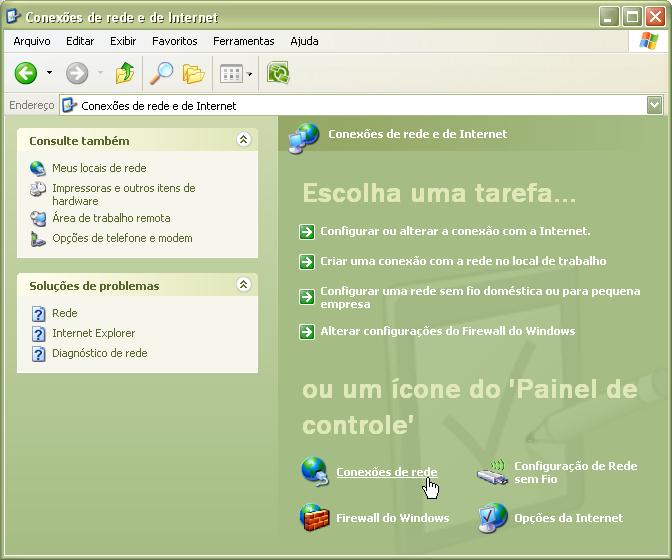
Task: Open the Ferramentas menu
Action: [243, 41]
